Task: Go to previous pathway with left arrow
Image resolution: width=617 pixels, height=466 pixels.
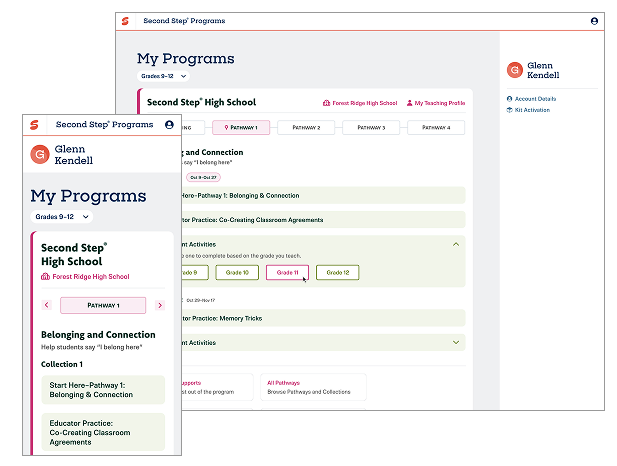Action: coord(46,305)
